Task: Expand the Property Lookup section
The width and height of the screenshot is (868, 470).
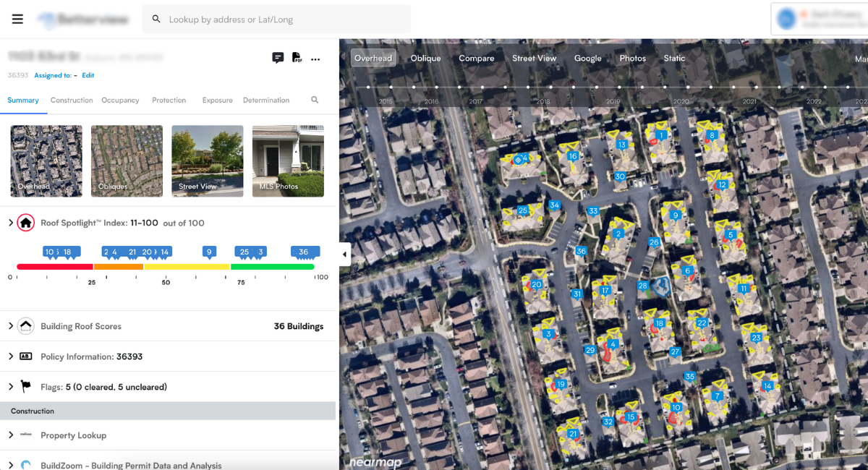Action: (12, 435)
